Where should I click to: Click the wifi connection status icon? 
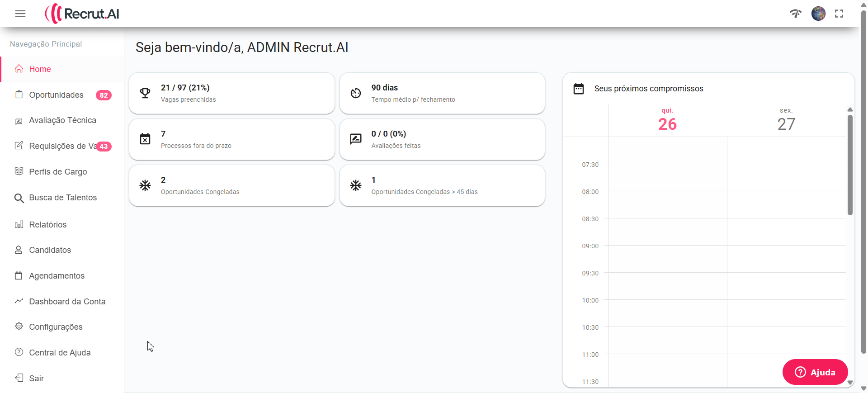pyautogui.click(x=796, y=14)
